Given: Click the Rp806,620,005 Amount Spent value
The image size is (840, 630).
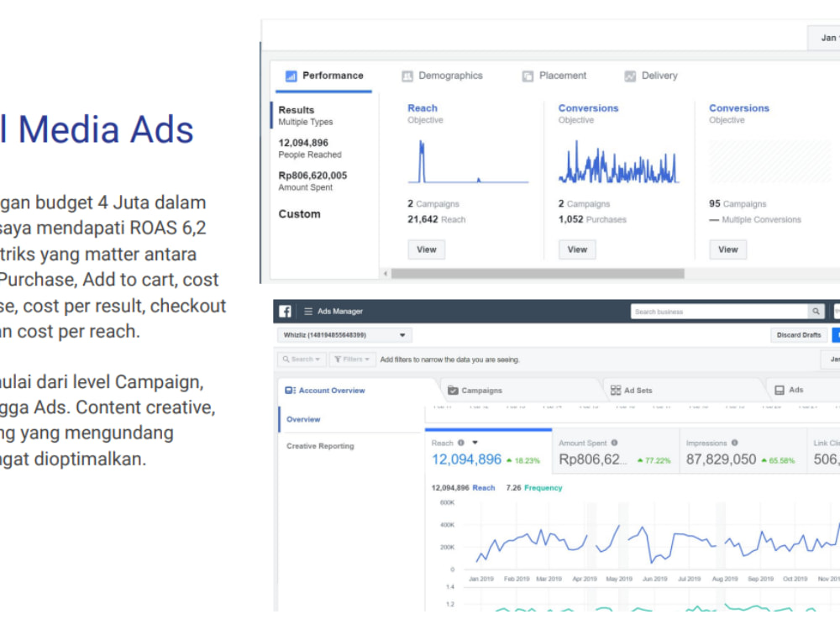Looking at the screenshot, I should [x=312, y=176].
